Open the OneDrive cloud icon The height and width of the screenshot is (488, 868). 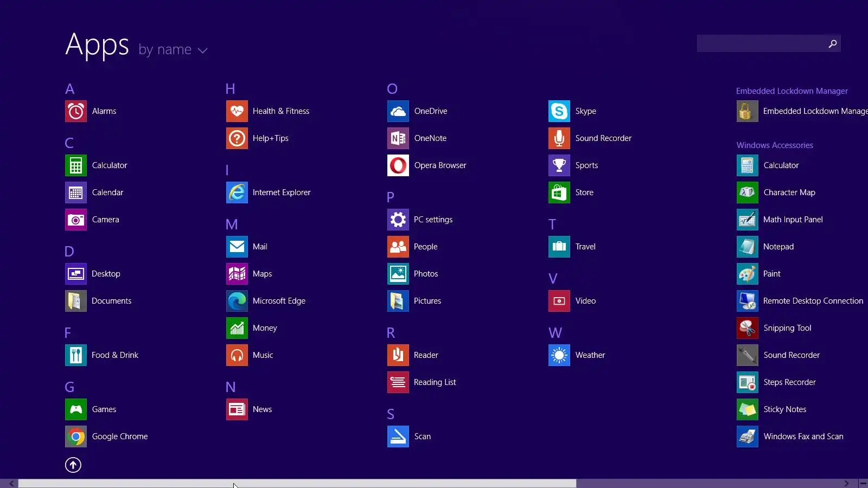point(398,111)
